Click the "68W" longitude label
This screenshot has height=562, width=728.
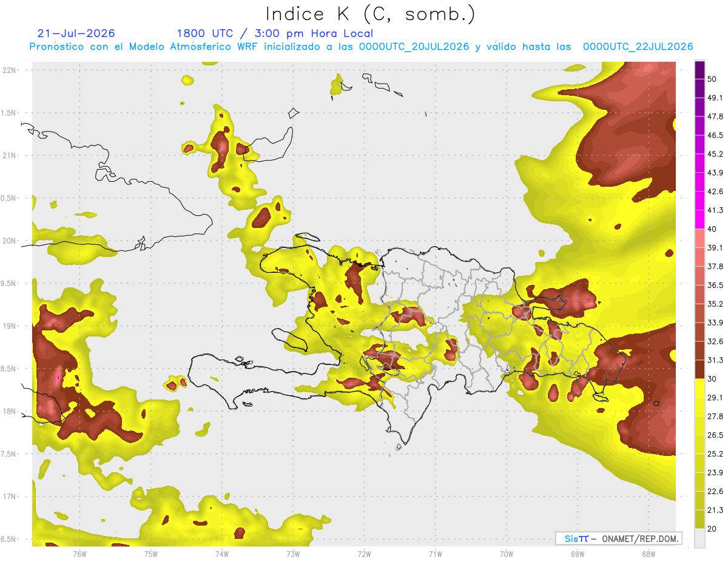coord(648,554)
